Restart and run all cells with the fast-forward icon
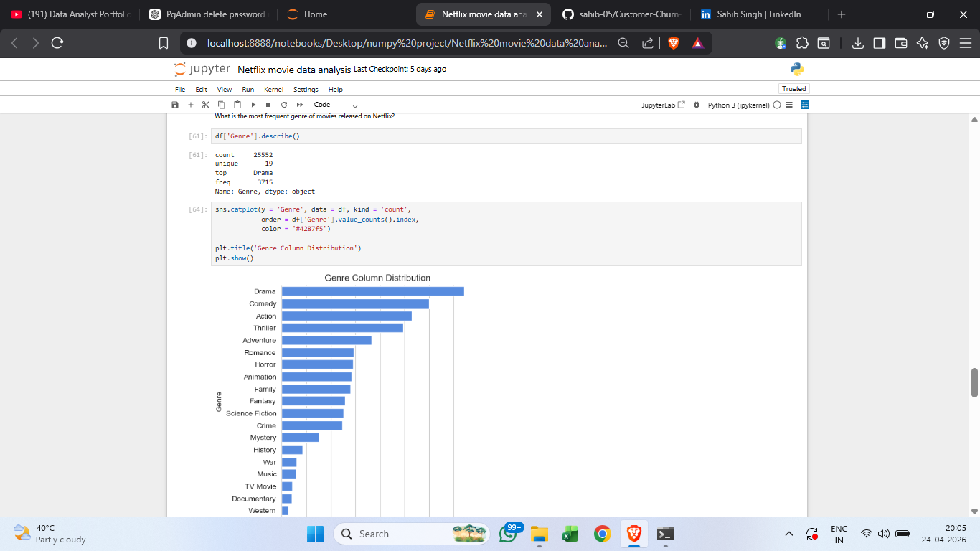980x551 pixels. pyautogui.click(x=300, y=105)
